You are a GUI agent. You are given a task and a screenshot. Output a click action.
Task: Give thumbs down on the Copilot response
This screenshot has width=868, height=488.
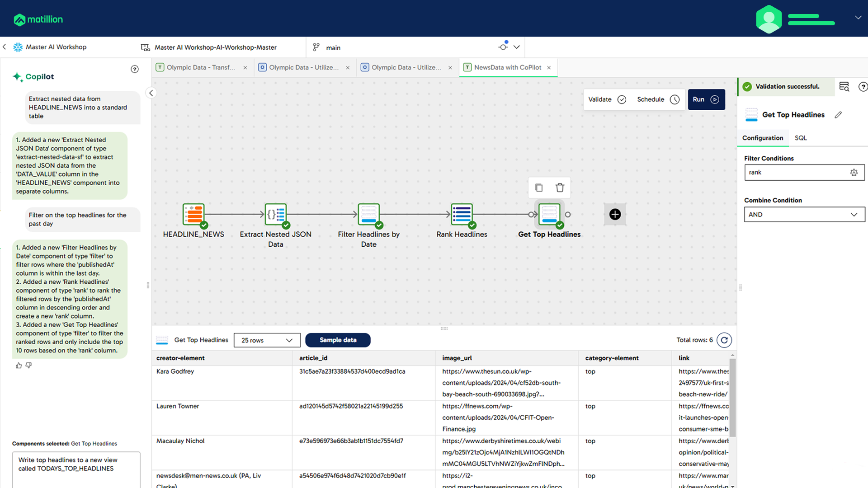coord(28,365)
